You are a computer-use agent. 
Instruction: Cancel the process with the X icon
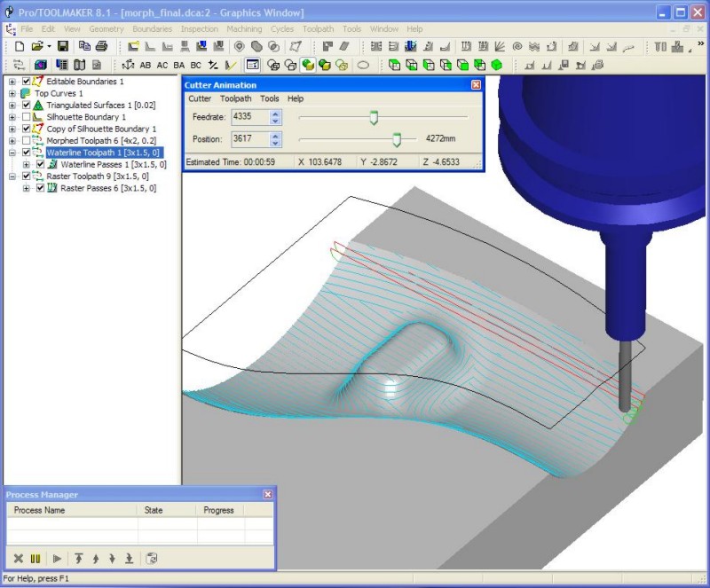pos(19,559)
